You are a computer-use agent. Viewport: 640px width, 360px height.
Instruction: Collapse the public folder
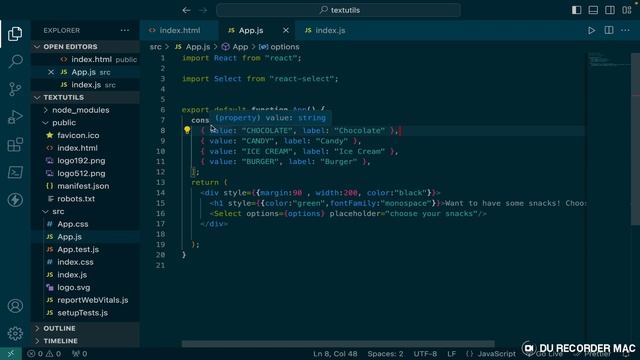85,123
